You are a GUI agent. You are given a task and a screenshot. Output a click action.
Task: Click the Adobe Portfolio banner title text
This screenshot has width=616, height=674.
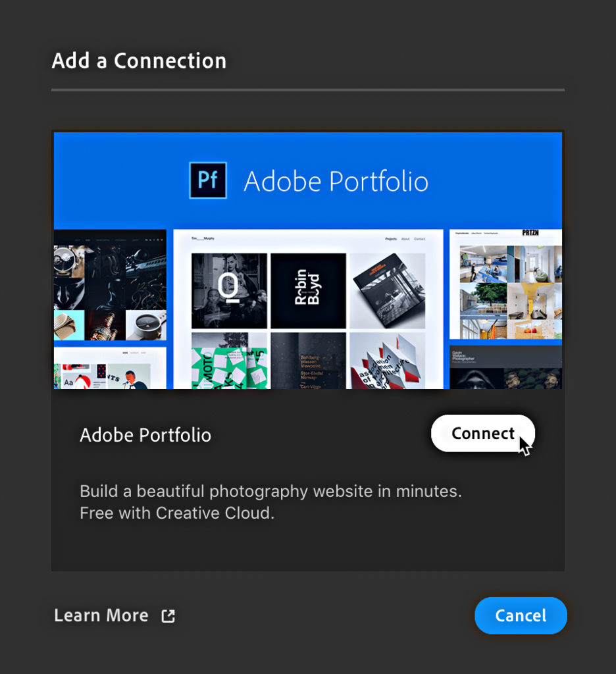(x=336, y=181)
